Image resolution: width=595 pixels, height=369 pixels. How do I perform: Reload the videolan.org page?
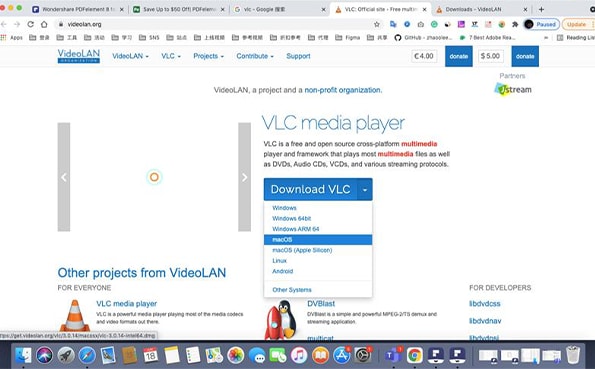(x=30, y=24)
